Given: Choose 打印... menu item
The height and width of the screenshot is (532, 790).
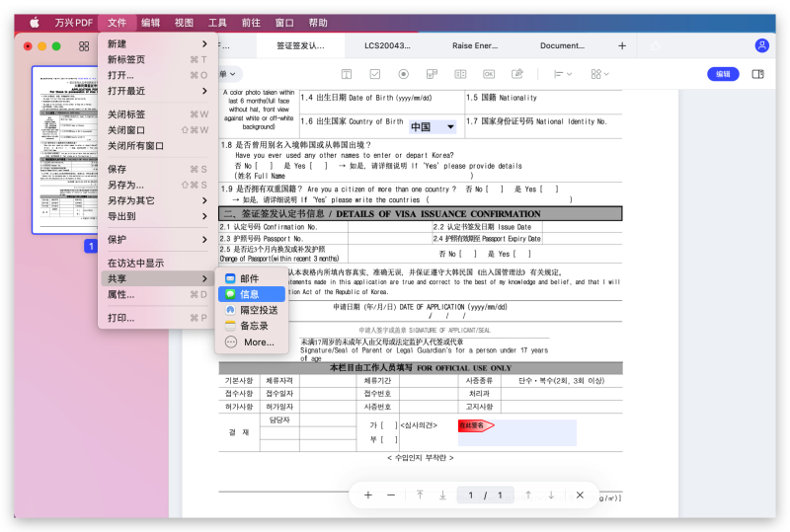Looking at the screenshot, I should click(158, 318).
